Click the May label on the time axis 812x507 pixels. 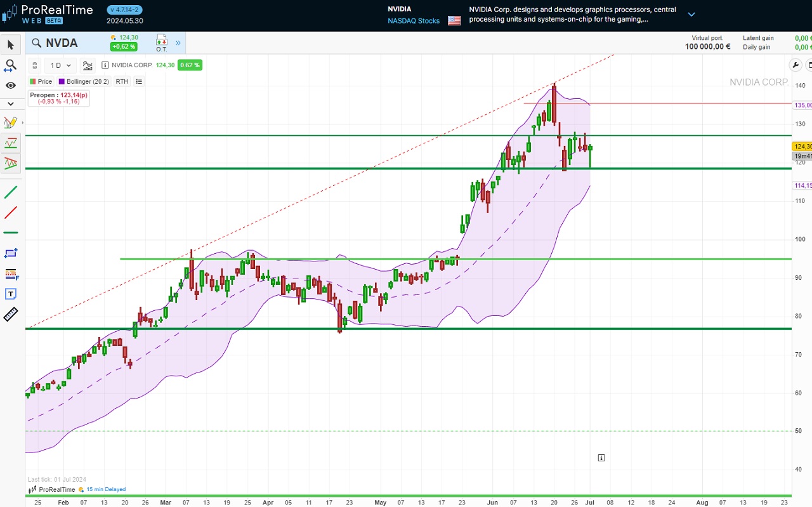click(380, 502)
